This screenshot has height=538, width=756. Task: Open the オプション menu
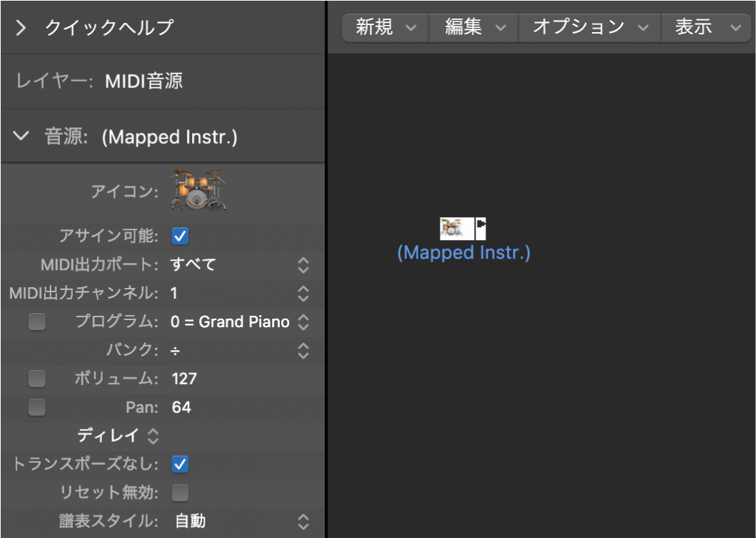[x=588, y=27]
